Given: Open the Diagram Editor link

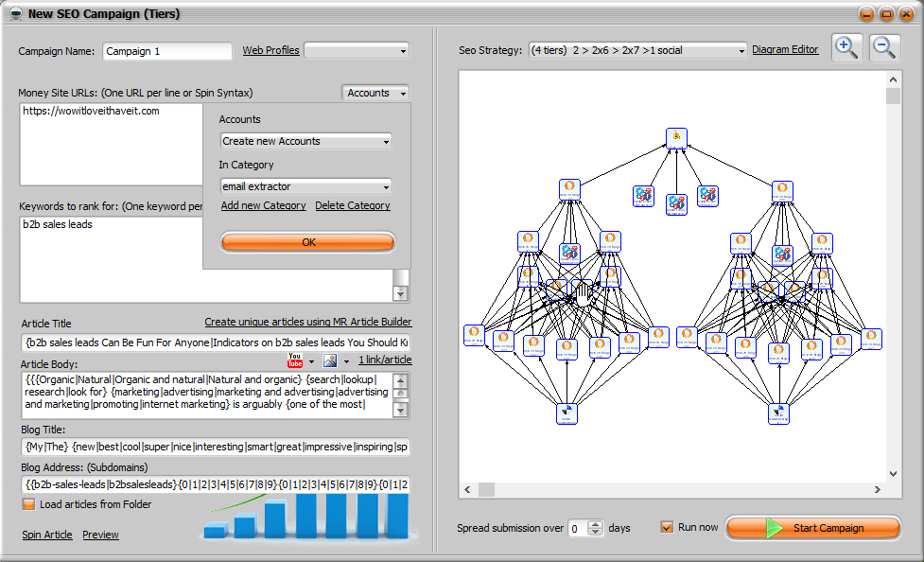Looking at the screenshot, I should coord(785,49).
